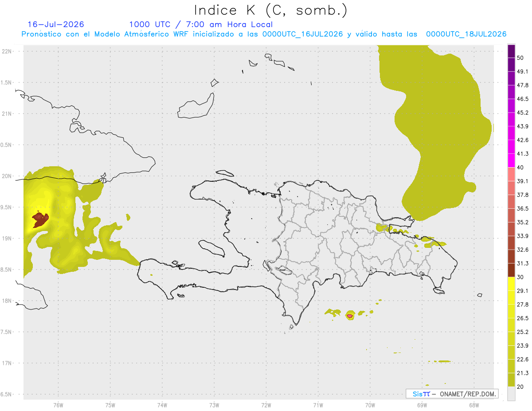Click the colorbar value '32.6'
The width and height of the screenshot is (532, 411).
523,250
